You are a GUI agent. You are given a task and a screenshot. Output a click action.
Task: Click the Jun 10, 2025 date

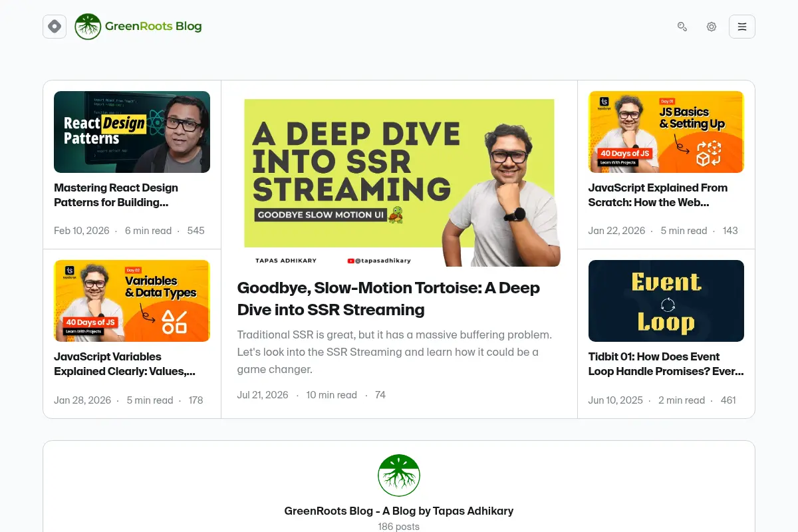click(x=616, y=400)
